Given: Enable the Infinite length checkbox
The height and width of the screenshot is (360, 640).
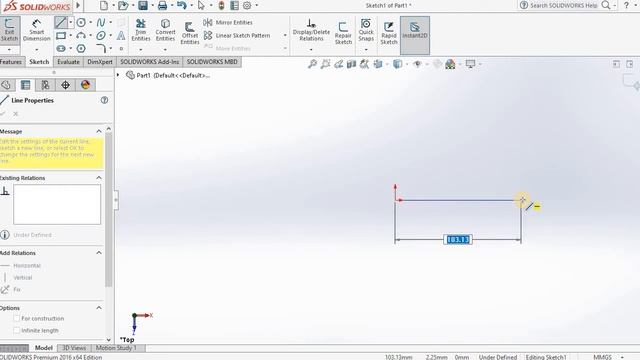Looking at the screenshot, I should [x=17, y=330].
